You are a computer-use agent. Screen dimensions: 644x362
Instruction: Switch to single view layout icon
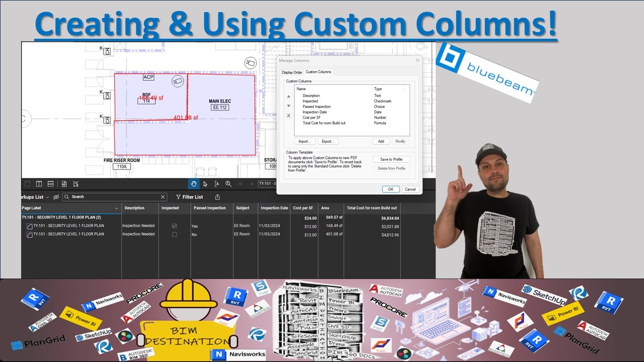coord(27,184)
